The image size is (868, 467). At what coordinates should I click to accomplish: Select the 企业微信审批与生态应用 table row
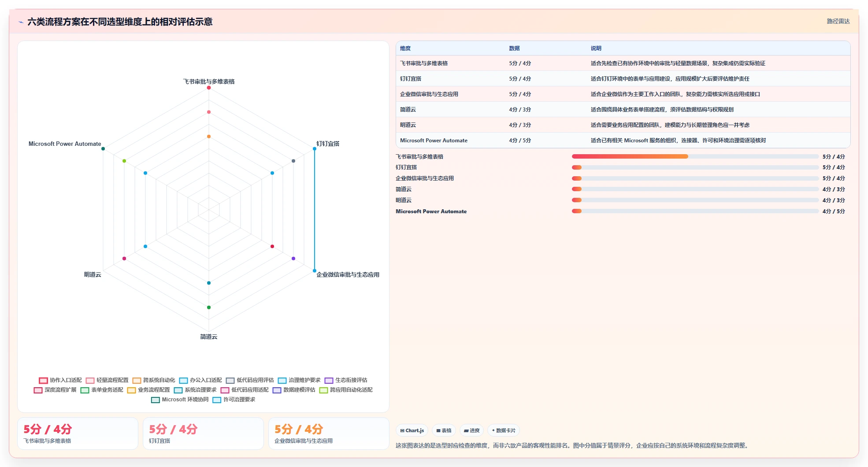pyautogui.click(x=623, y=94)
